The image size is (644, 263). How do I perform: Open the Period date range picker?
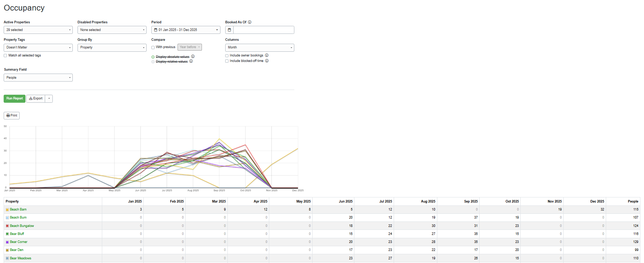point(186,30)
